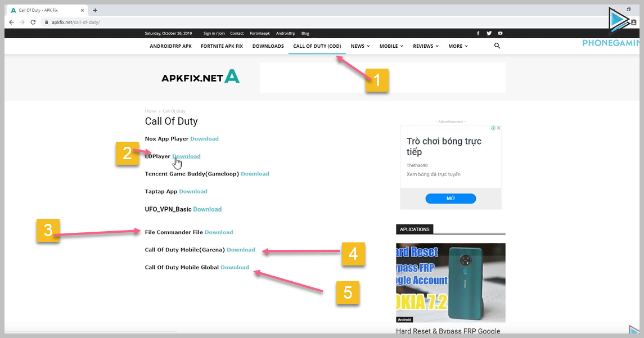
Task: Click the APKFIX.NET site logo
Action: click(200, 77)
